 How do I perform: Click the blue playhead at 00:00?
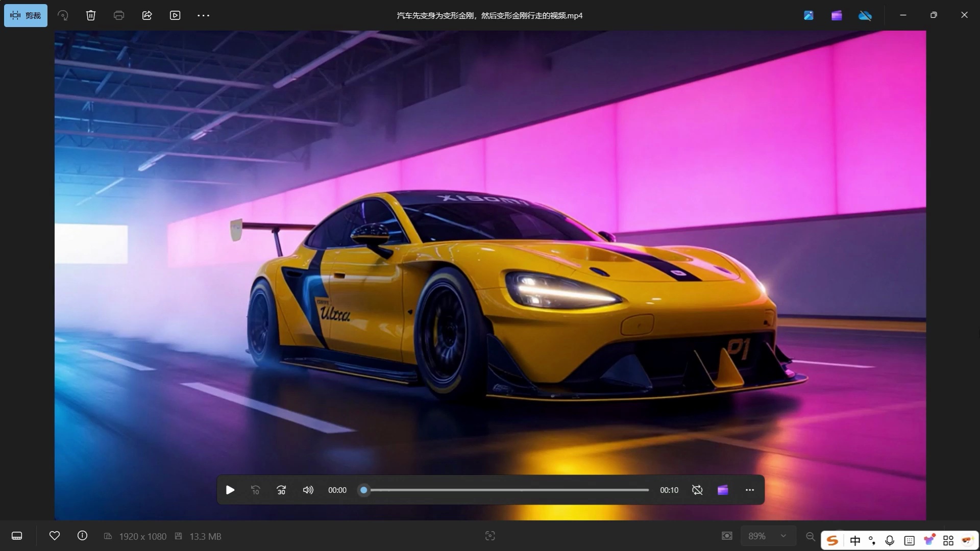(x=363, y=490)
